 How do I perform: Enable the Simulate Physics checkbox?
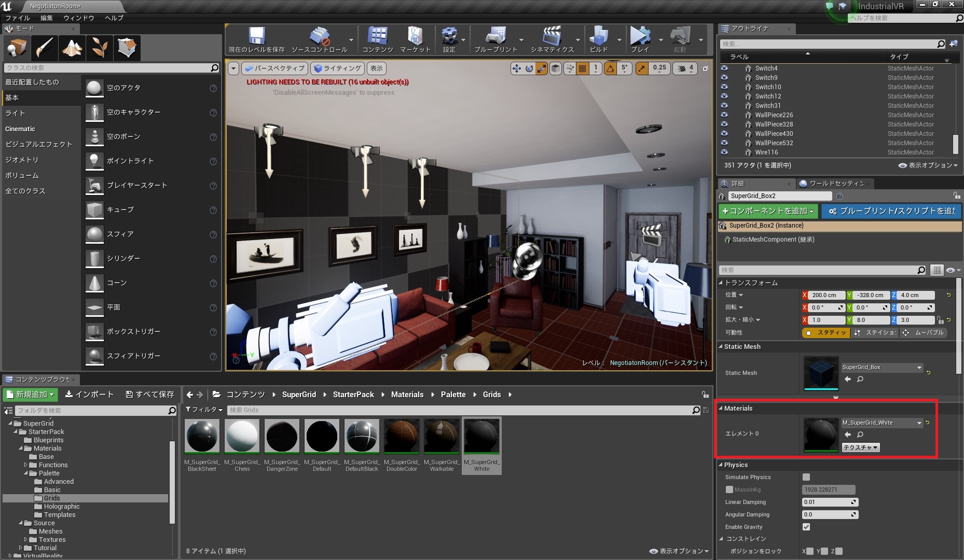coord(806,477)
